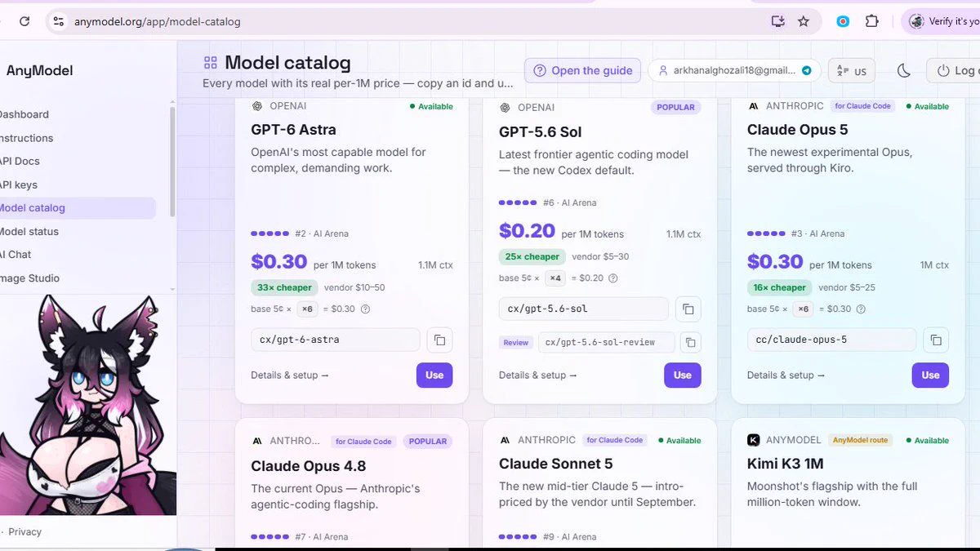Click the Open the guide button
Screen dimensions: 980x551
point(582,70)
